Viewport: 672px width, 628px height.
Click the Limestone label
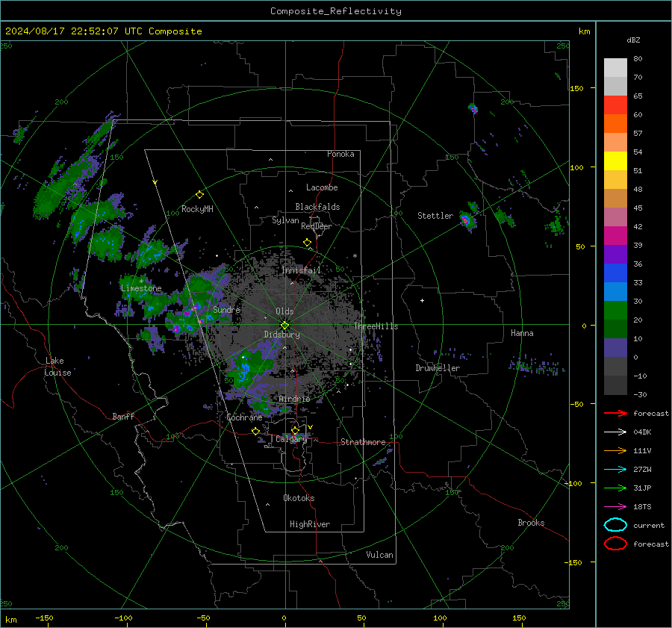point(141,288)
